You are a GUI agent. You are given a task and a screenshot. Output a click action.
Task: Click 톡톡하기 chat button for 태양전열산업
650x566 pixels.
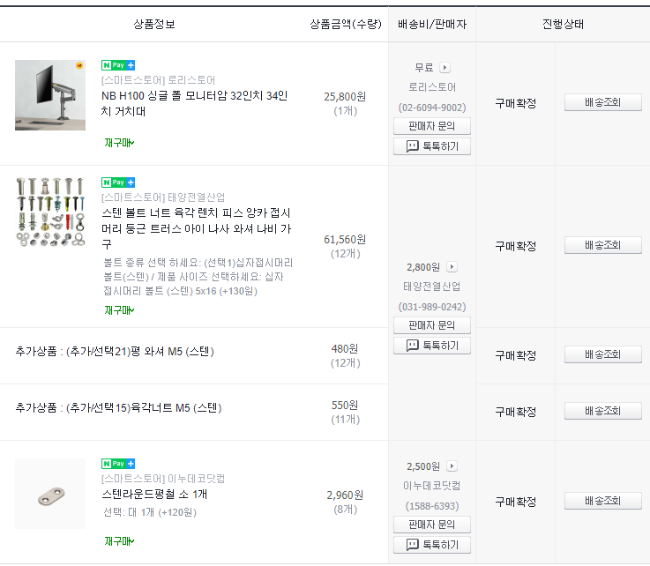click(432, 345)
